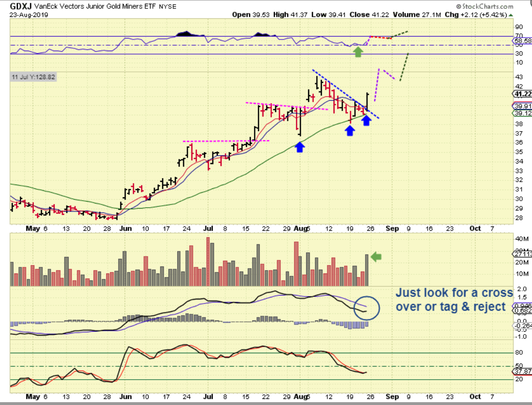This screenshot has width=532, height=405.
Task: Click the 28 price axis label
Action: pos(519,218)
